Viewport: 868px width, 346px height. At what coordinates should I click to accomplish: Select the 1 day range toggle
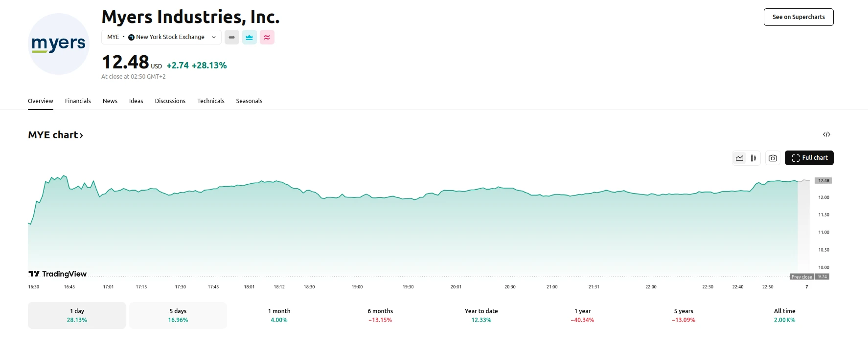(x=76, y=315)
